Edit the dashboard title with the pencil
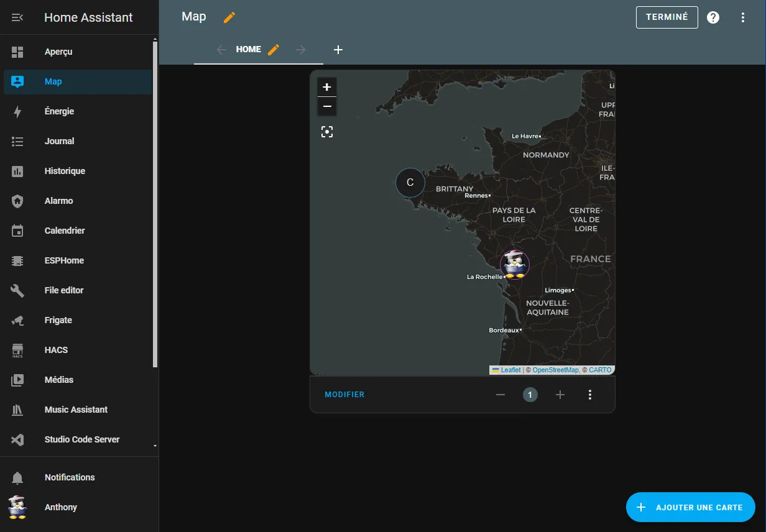The width and height of the screenshot is (766, 532). pyautogui.click(x=229, y=17)
